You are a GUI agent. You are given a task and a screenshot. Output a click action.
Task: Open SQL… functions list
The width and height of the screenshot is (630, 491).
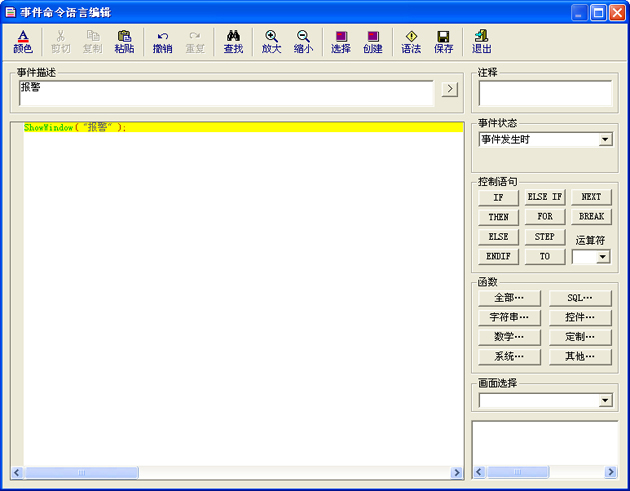coord(580,298)
